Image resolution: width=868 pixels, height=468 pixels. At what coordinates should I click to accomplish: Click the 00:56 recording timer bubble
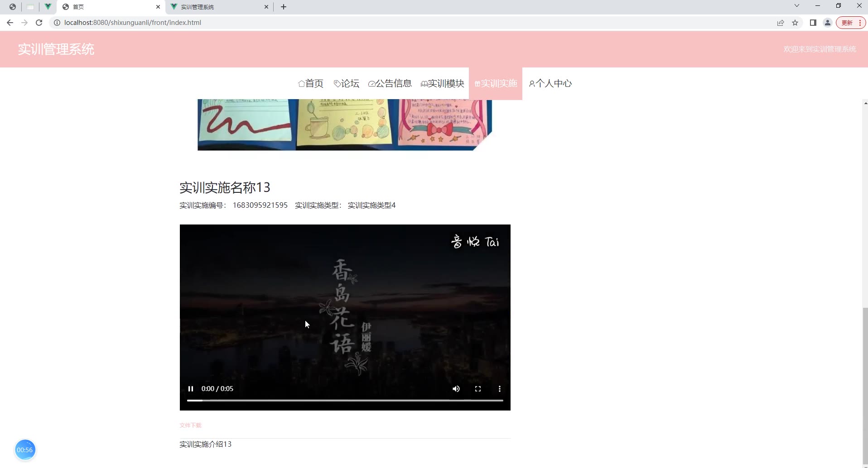tap(25, 450)
